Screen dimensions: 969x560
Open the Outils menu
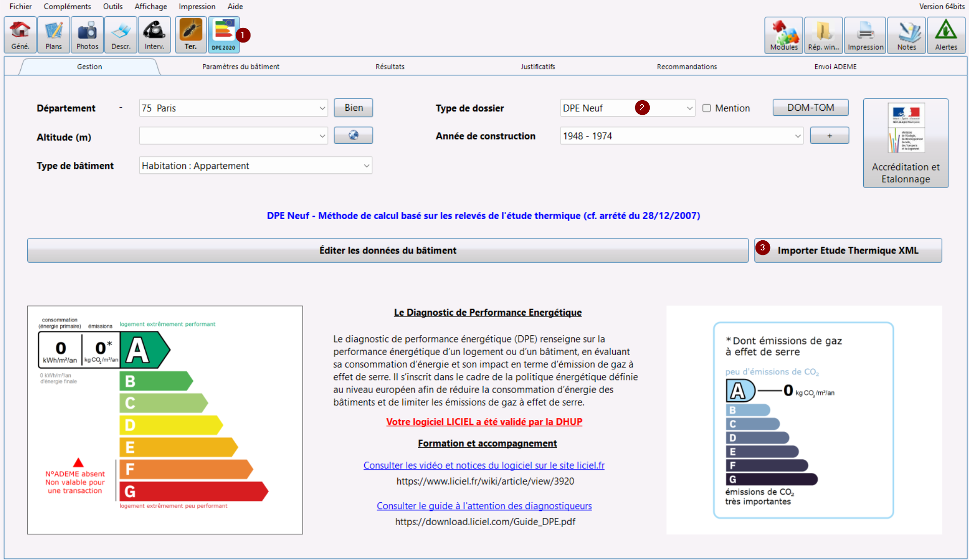coord(112,7)
